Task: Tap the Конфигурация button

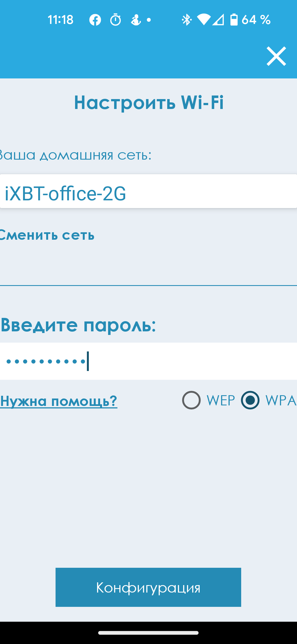Action: (148, 587)
